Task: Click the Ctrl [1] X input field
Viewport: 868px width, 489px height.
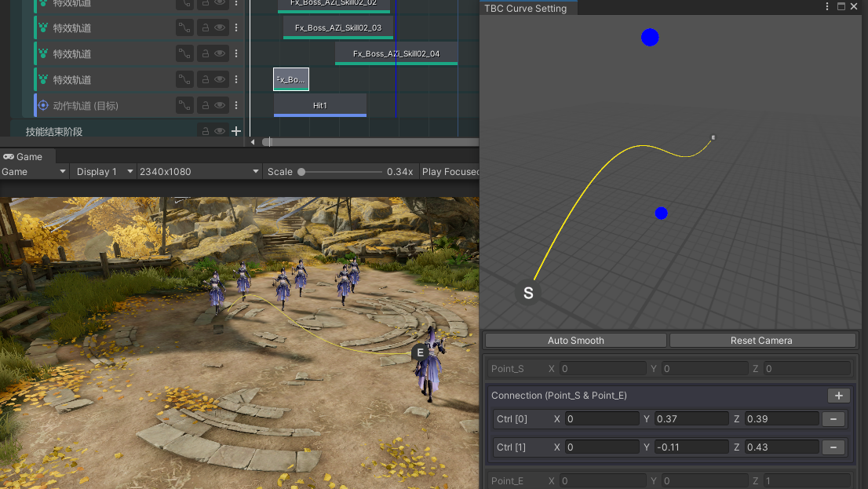Action: pos(602,447)
